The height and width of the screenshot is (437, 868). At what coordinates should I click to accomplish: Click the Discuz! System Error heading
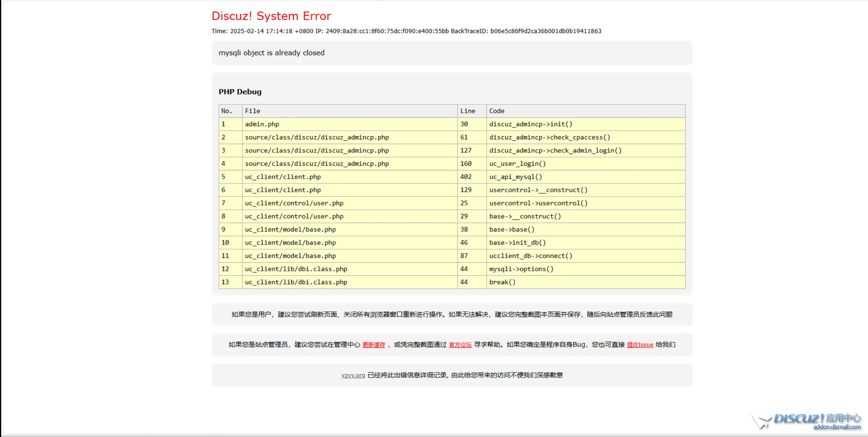(271, 16)
